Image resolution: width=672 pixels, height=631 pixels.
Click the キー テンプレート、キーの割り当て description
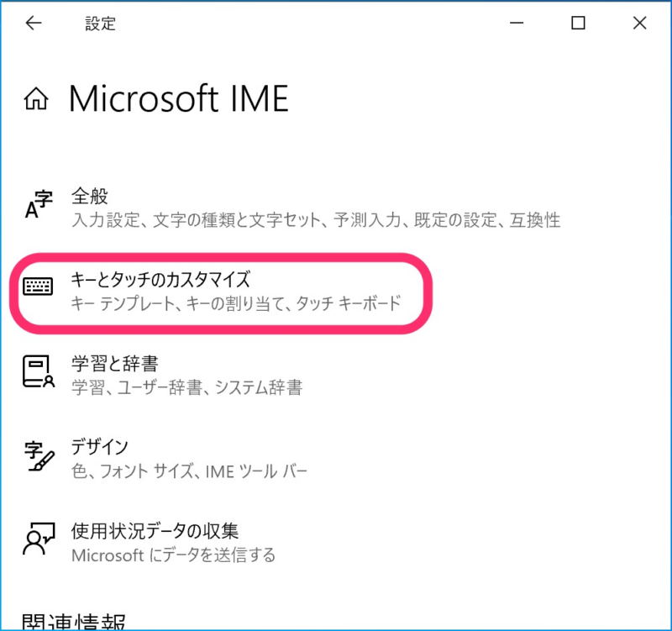236,303
